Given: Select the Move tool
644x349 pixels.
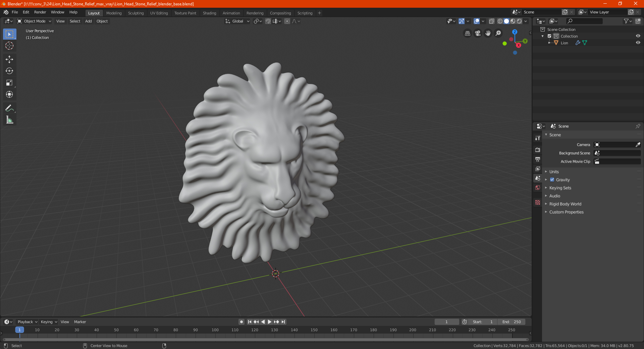Looking at the screenshot, I should (9, 59).
